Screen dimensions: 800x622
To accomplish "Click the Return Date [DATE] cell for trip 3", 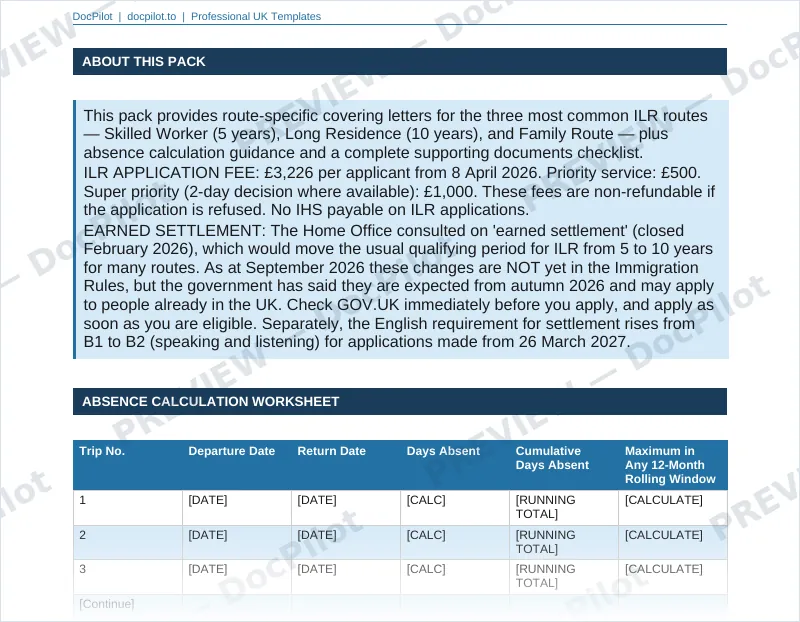I will pyautogui.click(x=346, y=577).
